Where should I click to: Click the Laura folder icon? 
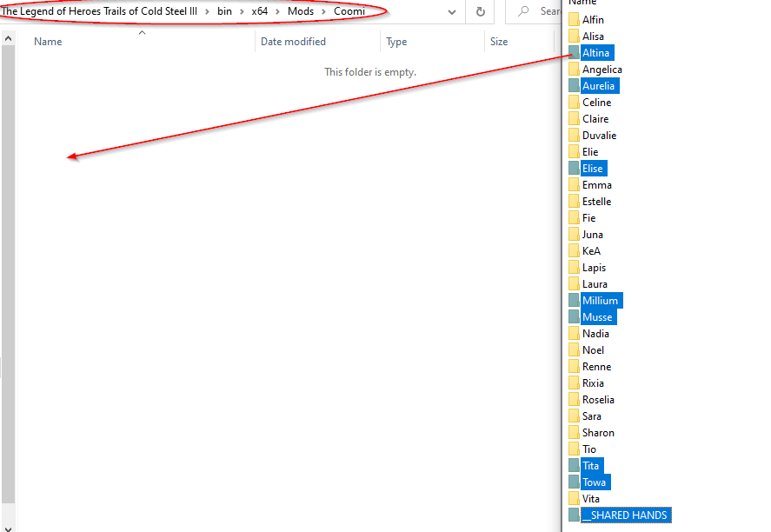(x=574, y=284)
